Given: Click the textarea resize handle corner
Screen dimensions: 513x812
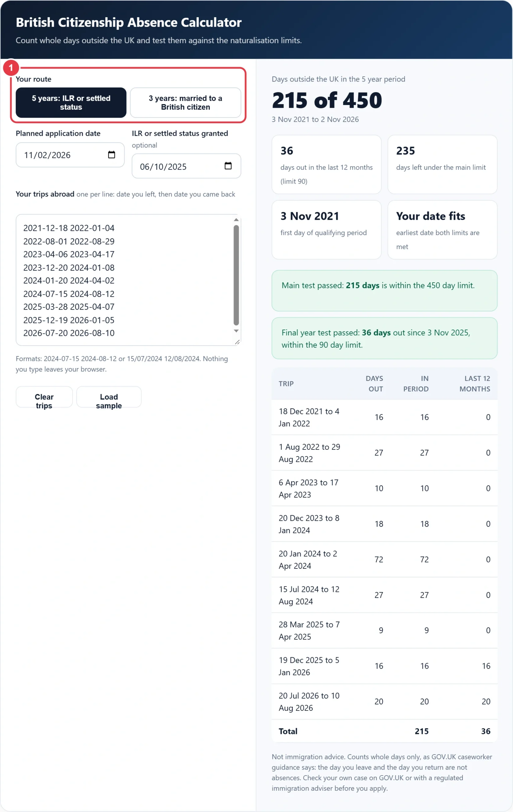Looking at the screenshot, I should [x=237, y=342].
